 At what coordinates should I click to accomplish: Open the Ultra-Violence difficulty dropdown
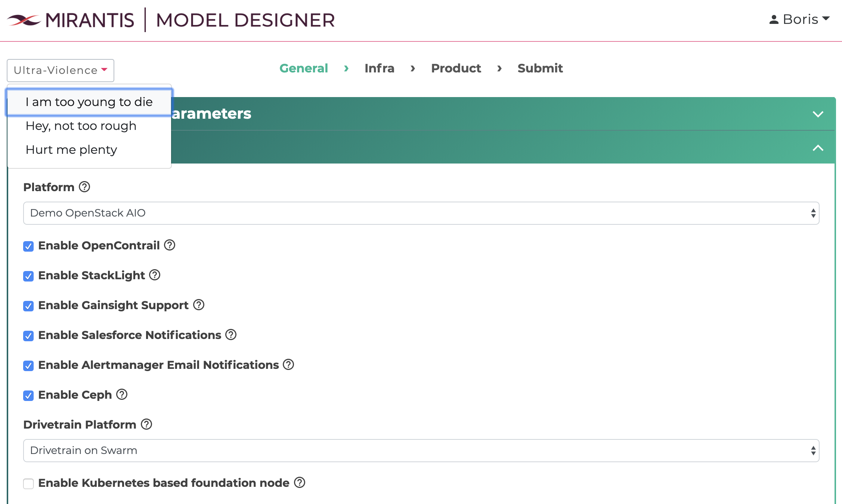tap(61, 70)
